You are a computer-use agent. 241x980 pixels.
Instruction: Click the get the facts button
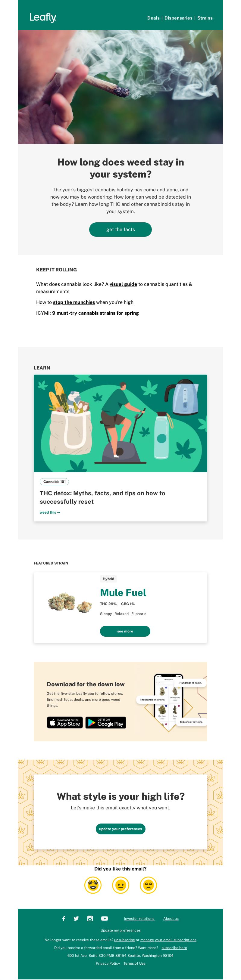coord(120,229)
